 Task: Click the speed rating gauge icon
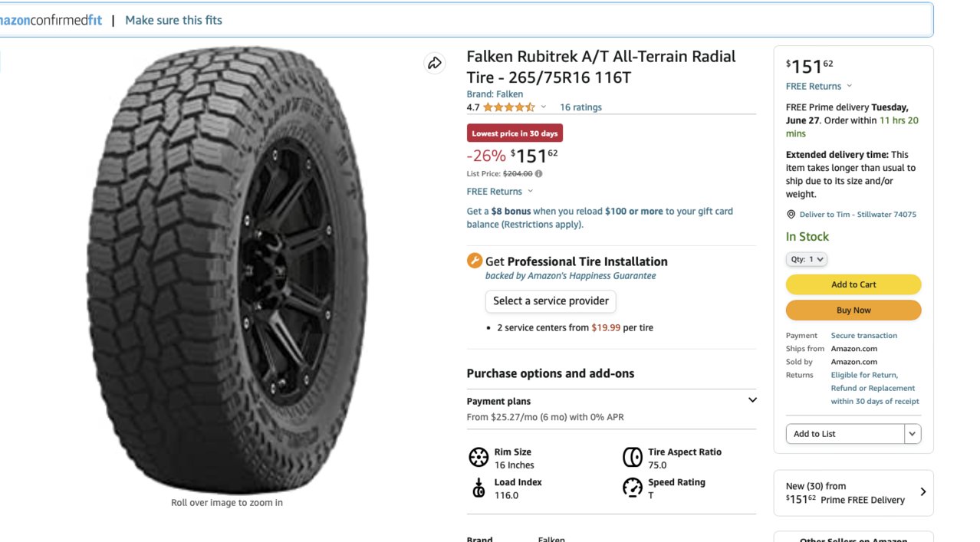pos(633,488)
